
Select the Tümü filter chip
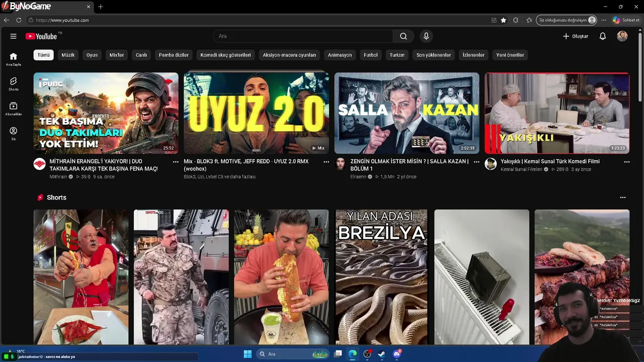coord(44,55)
